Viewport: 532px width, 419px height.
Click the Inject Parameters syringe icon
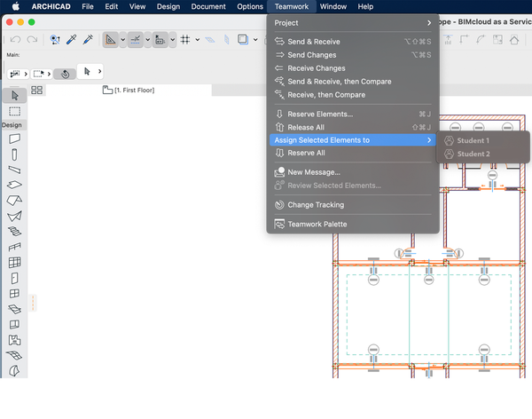(x=87, y=40)
